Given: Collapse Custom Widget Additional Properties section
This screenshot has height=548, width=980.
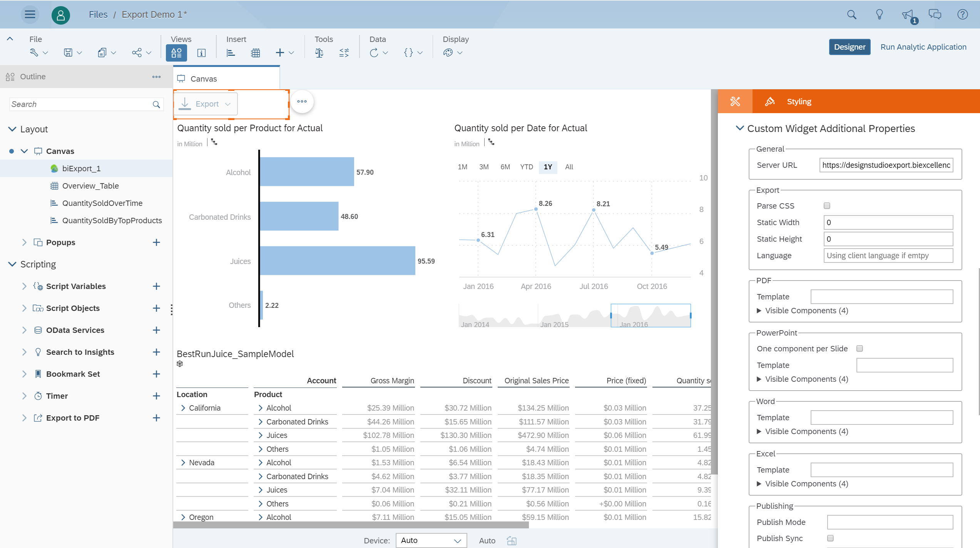Looking at the screenshot, I should [x=739, y=128].
